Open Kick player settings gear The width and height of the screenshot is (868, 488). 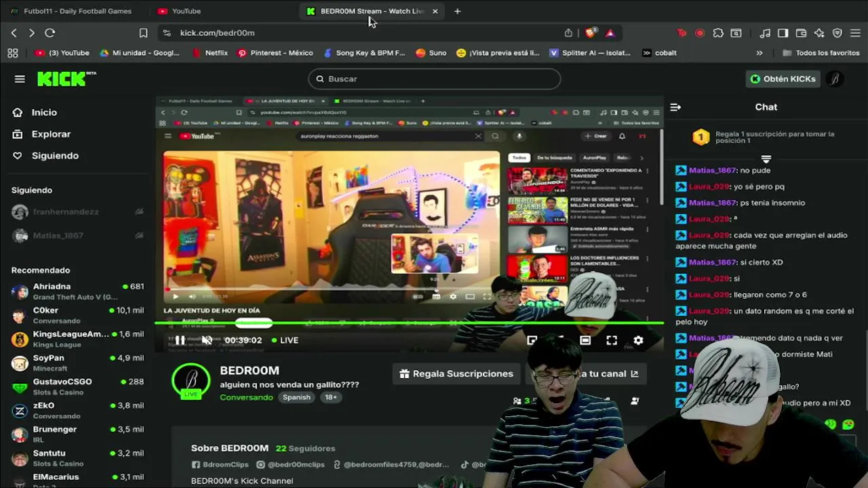point(638,340)
